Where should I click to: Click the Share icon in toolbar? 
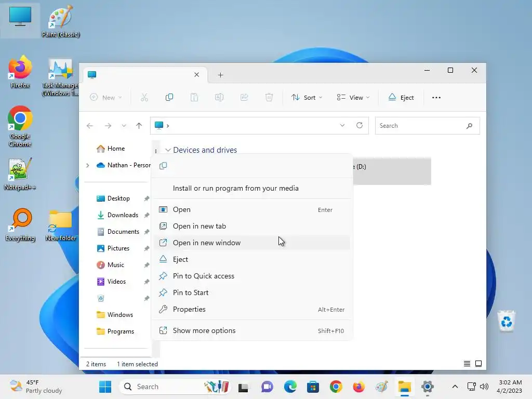click(x=244, y=98)
